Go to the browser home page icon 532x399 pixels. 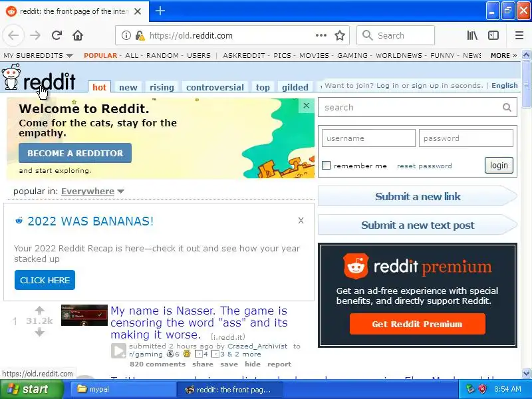click(x=78, y=35)
